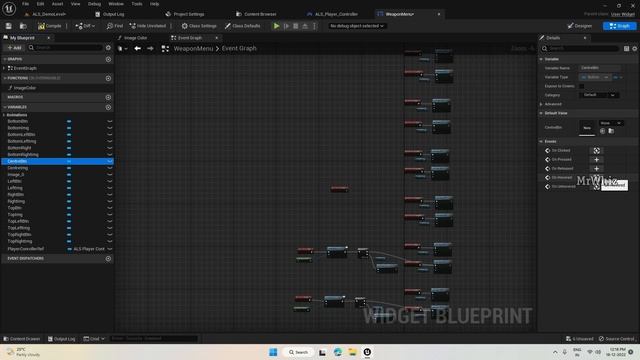
Task: Switch to the Designer view
Action: click(x=580, y=26)
